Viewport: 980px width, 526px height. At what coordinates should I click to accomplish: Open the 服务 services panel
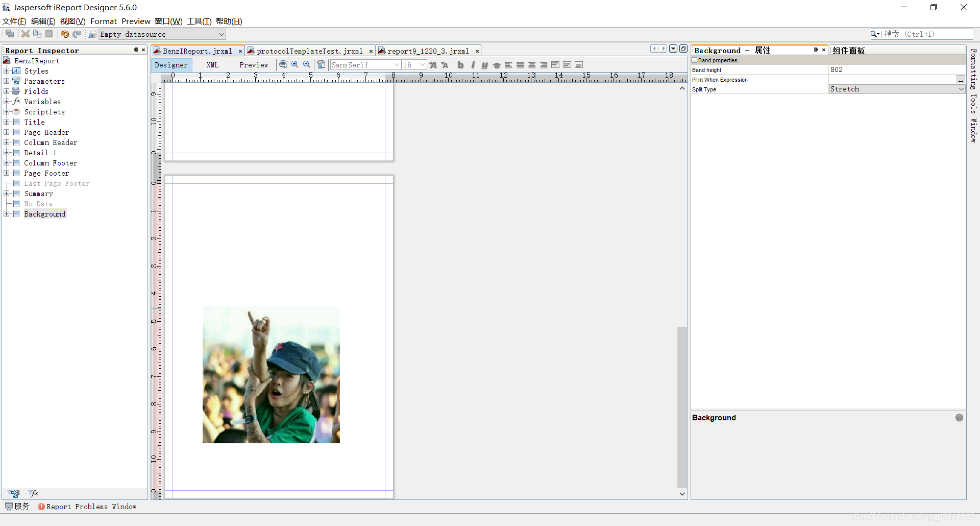[x=17, y=507]
